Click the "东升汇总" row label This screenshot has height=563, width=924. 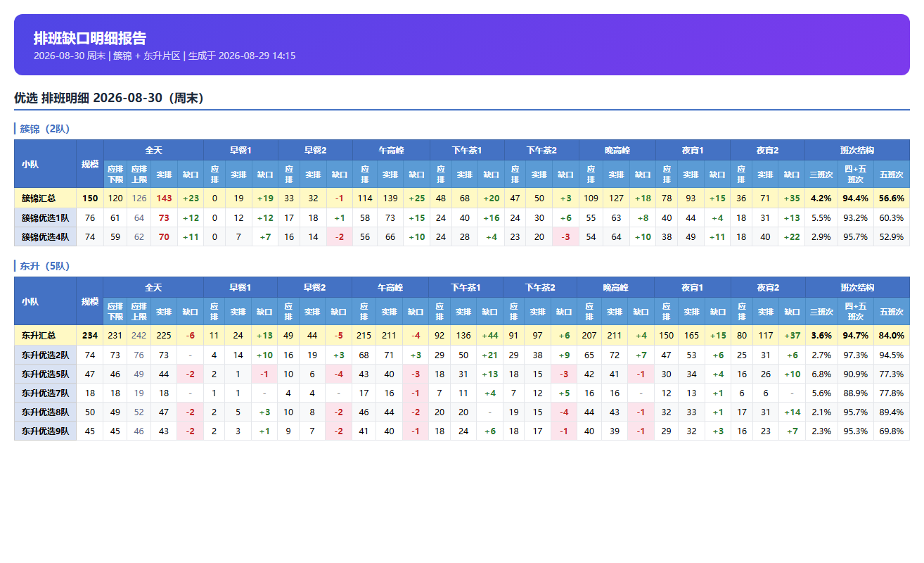tap(45, 336)
